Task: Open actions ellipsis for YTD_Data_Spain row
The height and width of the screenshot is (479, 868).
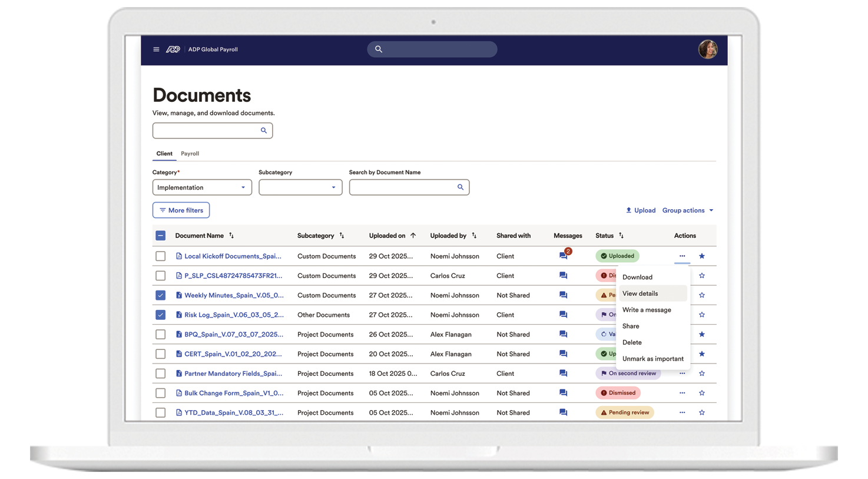Action: pyautogui.click(x=682, y=412)
